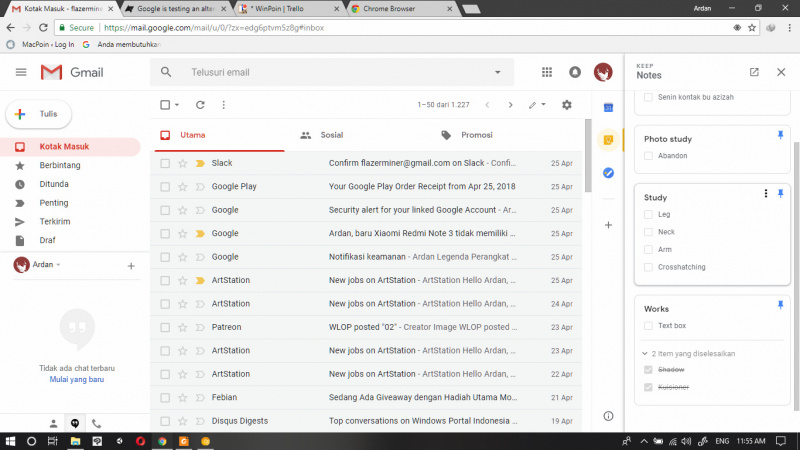Expand the Ardan account dropdown in Hangouts
The height and width of the screenshot is (450, 800).
(58, 265)
